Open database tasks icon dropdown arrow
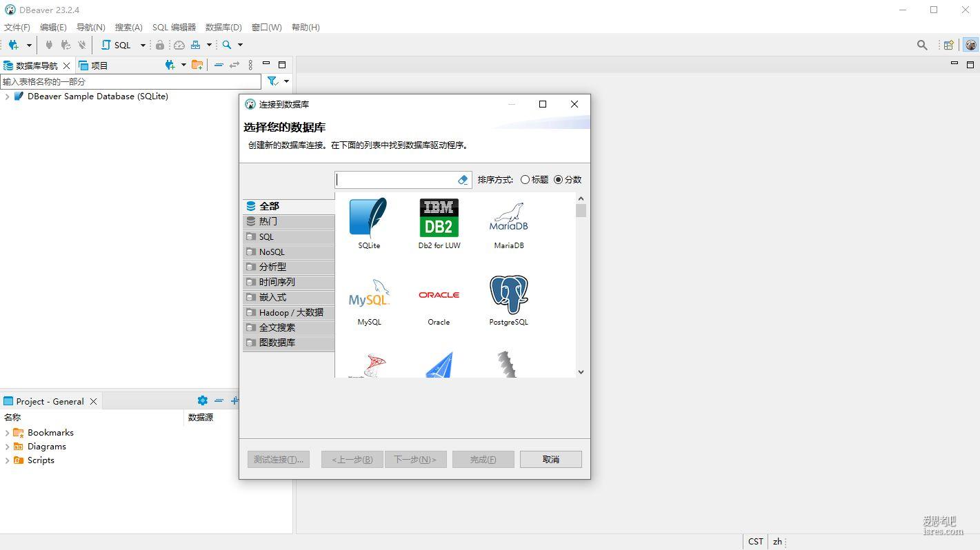The height and width of the screenshot is (550, 980). pos(209,45)
